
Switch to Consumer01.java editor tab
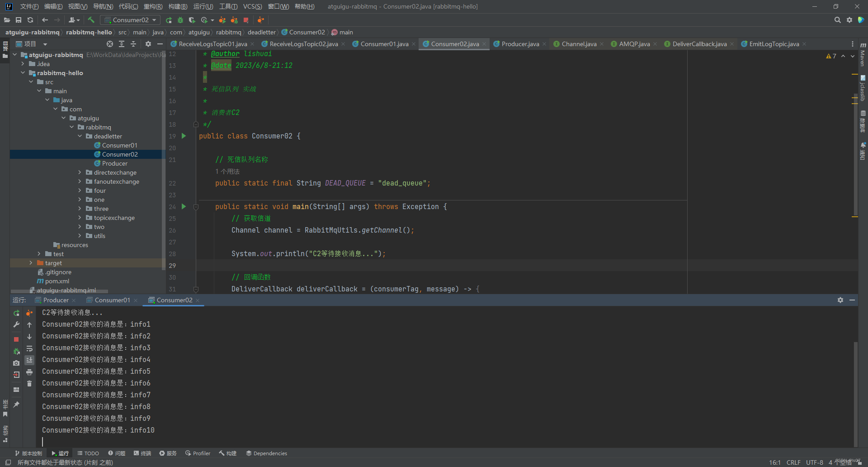(384, 44)
